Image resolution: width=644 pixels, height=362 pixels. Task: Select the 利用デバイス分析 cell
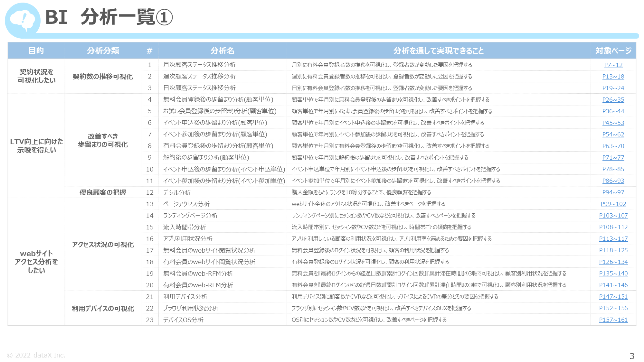223,296
